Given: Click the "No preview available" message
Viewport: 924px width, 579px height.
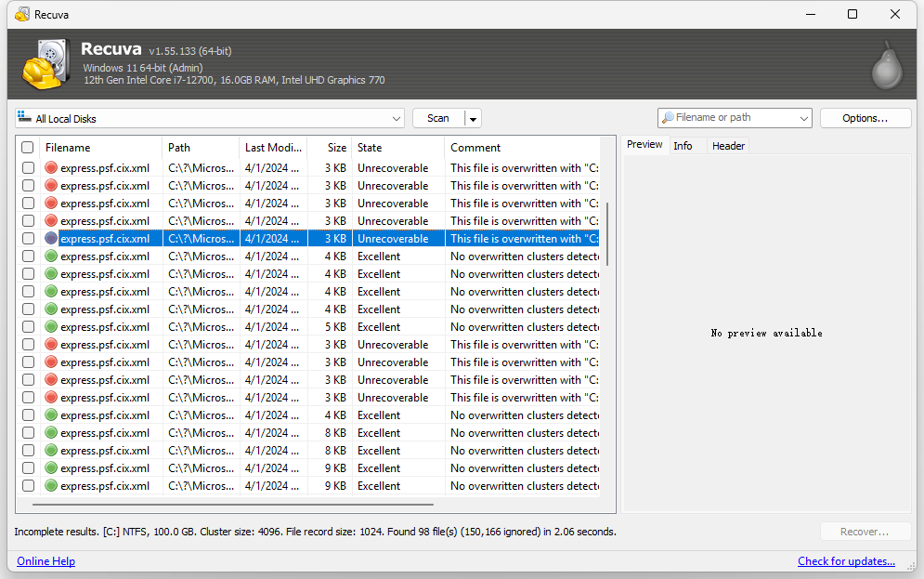Looking at the screenshot, I should point(767,333).
